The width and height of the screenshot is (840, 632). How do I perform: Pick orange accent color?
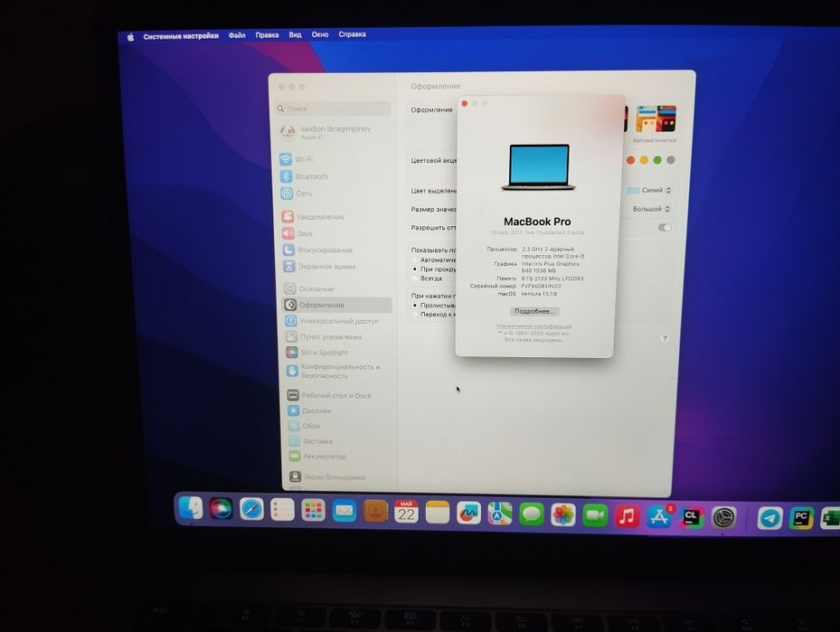[630, 160]
